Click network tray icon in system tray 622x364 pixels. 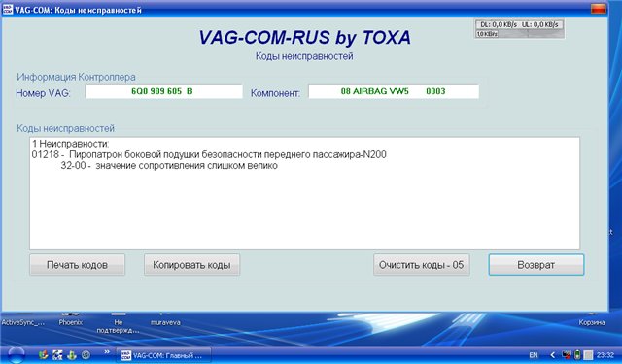tap(567, 355)
